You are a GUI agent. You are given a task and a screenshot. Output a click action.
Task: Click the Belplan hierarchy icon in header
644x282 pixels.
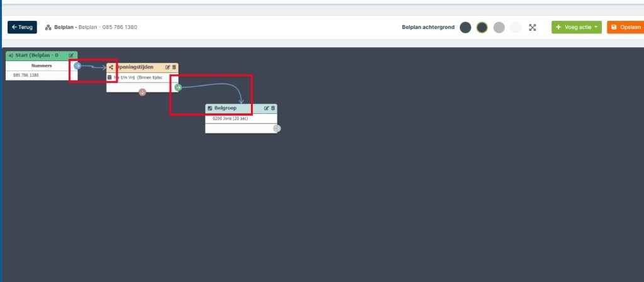tap(48, 28)
